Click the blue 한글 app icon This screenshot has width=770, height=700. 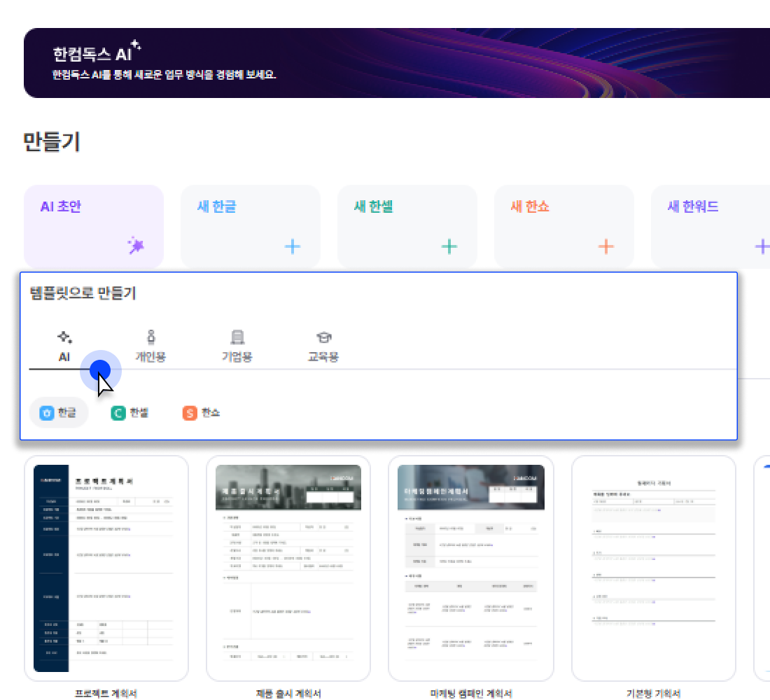click(x=47, y=413)
